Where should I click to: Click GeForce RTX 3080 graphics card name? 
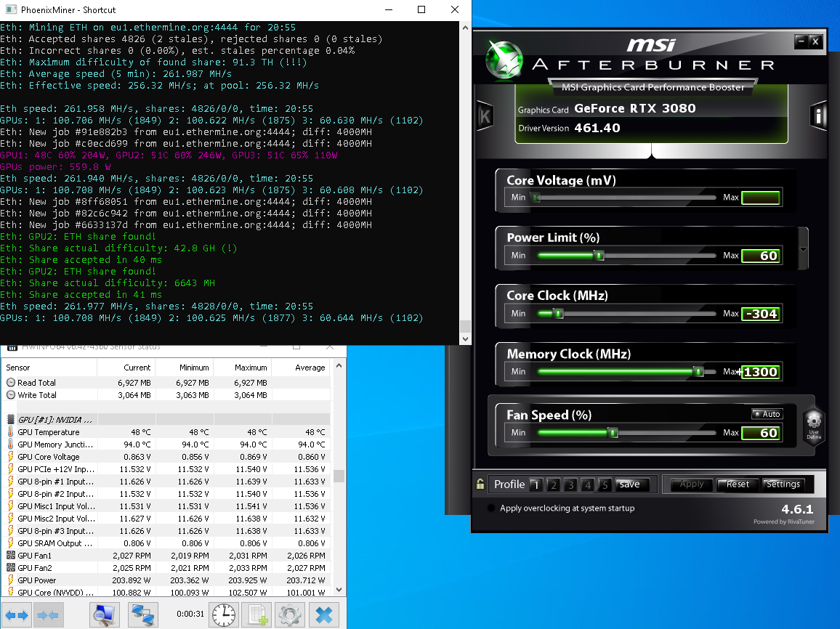[635, 108]
